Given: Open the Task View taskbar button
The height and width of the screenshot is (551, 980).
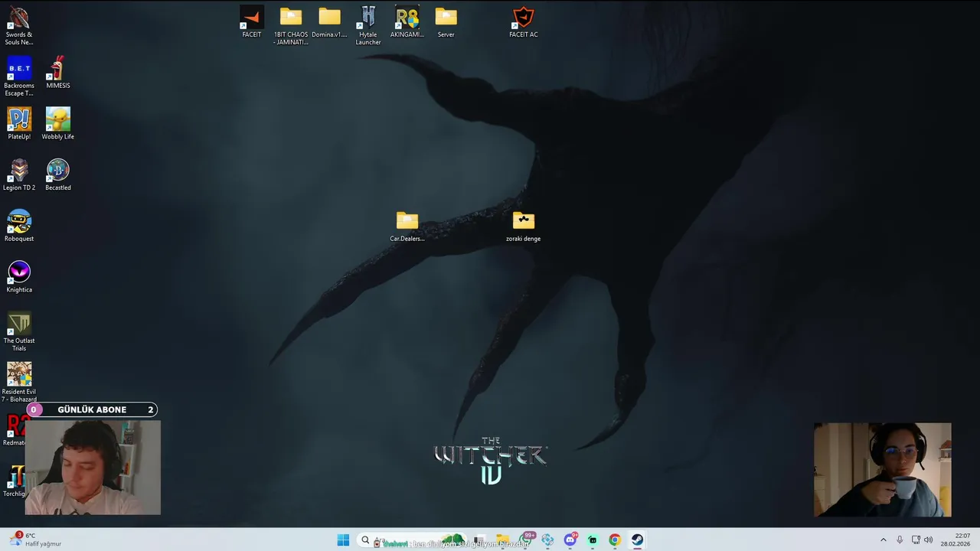Looking at the screenshot, I should coord(479,540).
